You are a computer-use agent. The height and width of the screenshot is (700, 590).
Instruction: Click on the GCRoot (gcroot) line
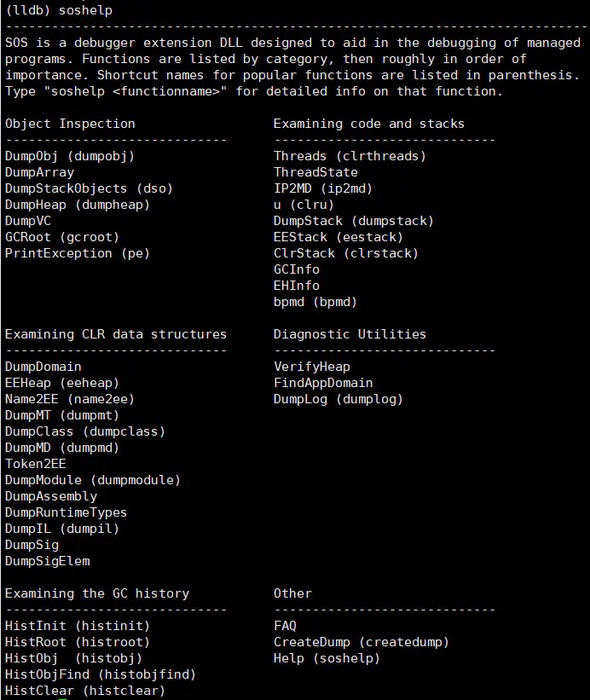62,237
